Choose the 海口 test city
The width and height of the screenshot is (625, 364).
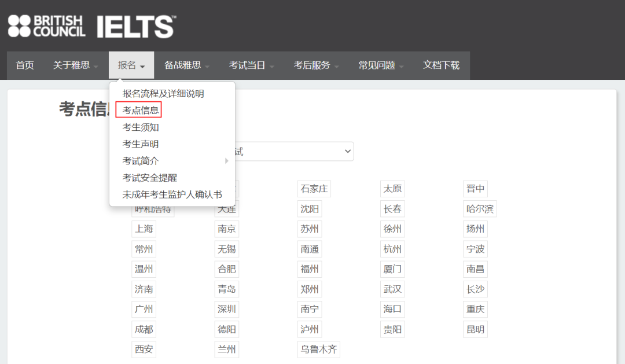point(392,310)
